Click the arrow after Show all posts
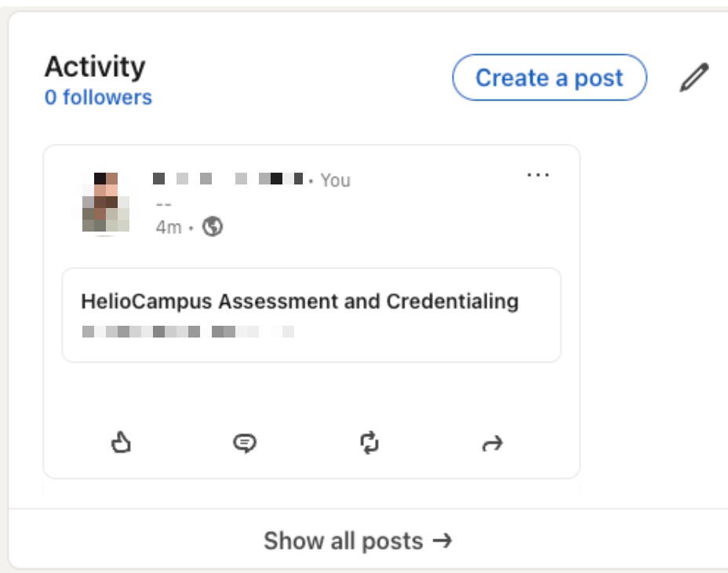 [x=442, y=541]
